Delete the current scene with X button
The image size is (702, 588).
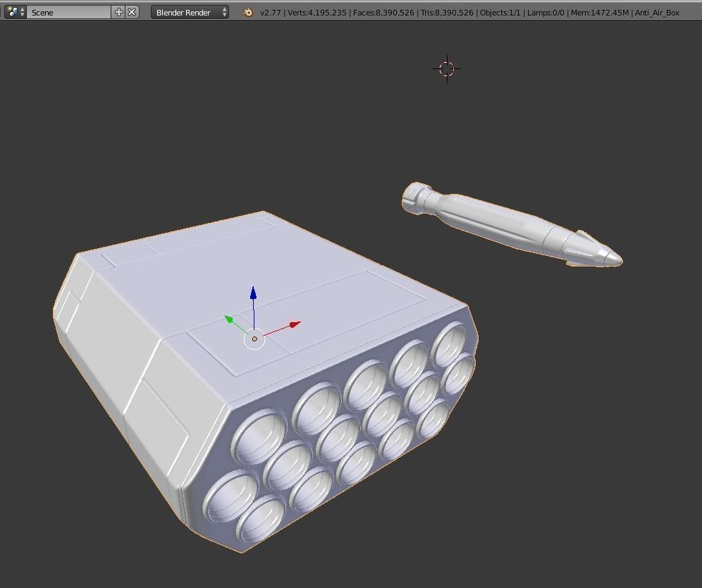(132, 12)
